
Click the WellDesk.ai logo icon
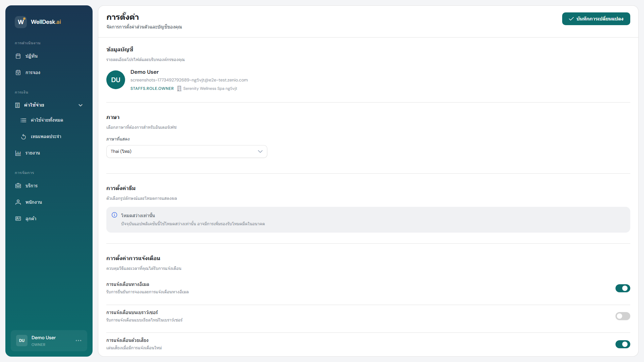[21, 22]
